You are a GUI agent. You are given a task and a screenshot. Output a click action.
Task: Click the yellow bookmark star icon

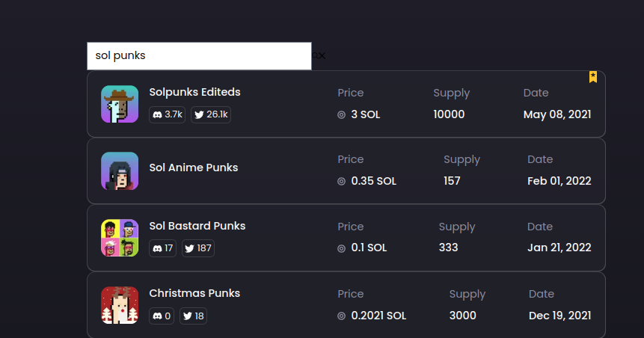pos(592,77)
